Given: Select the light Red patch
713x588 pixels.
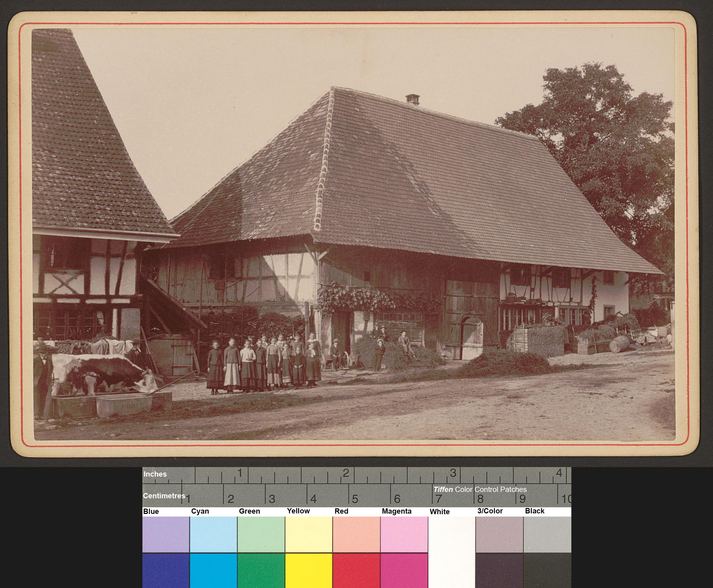Looking at the screenshot, I should click(356, 535).
